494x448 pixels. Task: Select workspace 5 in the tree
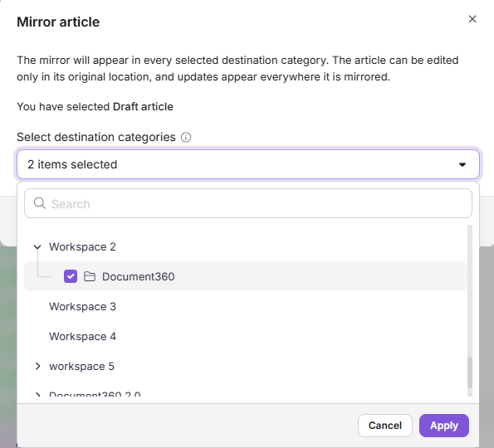[x=81, y=367]
